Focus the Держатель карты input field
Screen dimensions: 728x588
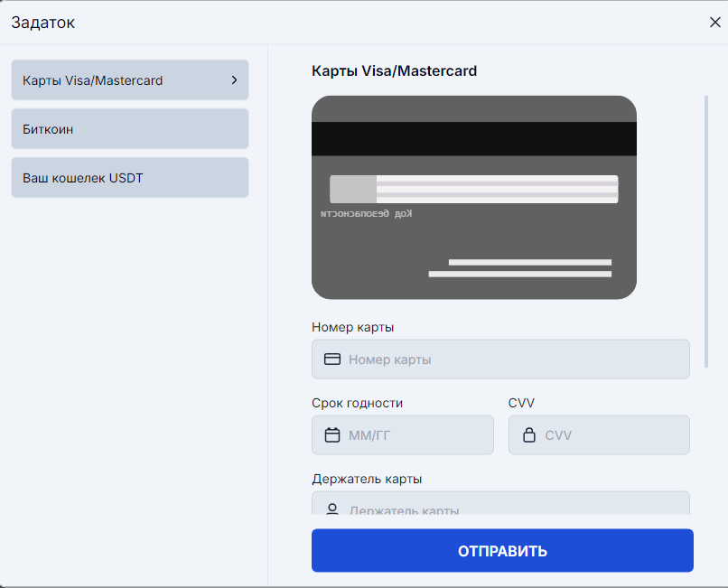[x=500, y=503]
